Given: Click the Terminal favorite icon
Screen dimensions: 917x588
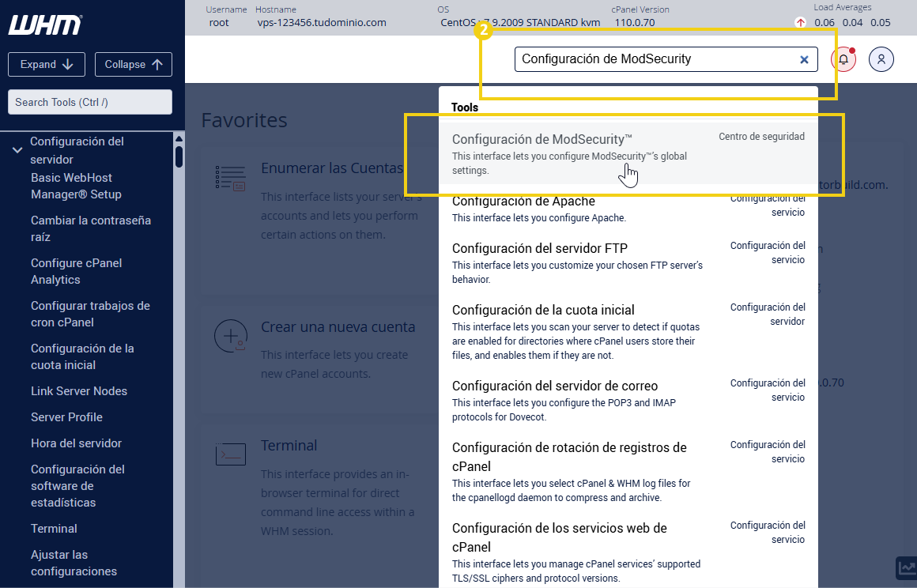Looking at the screenshot, I should [x=230, y=454].
